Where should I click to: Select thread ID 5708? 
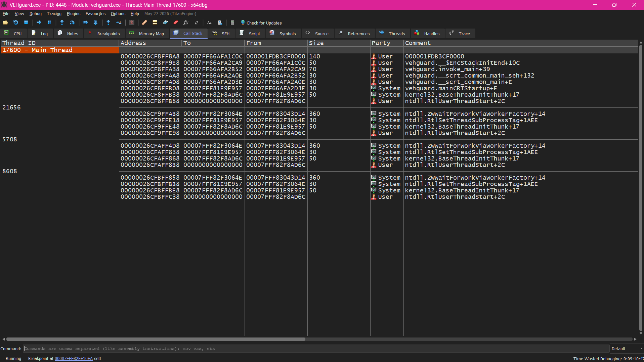(x=9, y=139)
